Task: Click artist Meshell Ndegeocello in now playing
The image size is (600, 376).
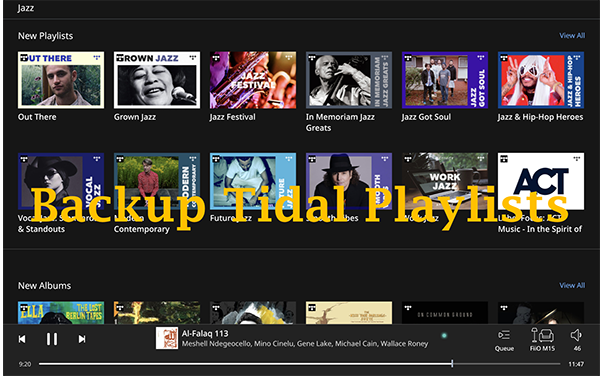Action: 217,344
